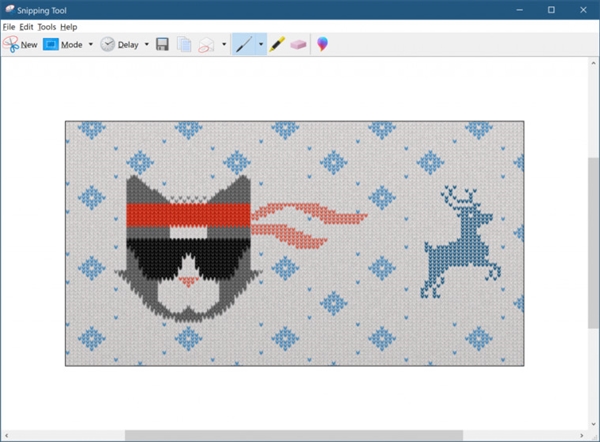Click the New snip scissors icon
The image size is (600, 442).
point(11,44)
